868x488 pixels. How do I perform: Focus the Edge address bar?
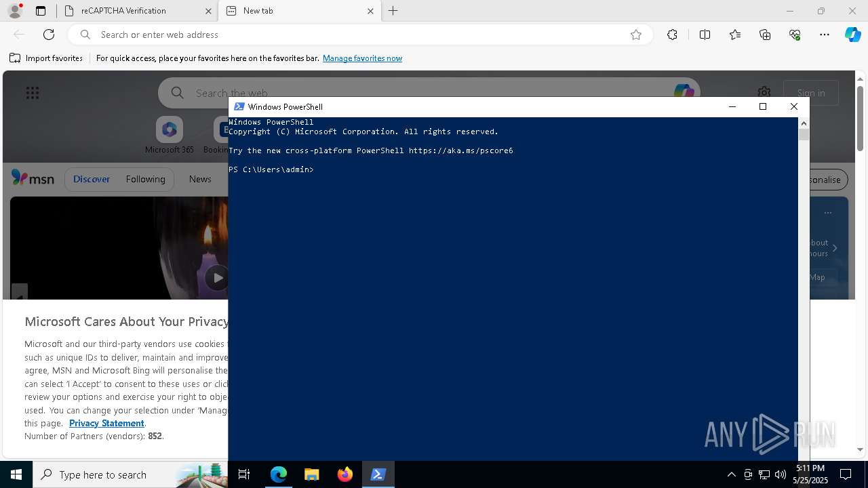(359, 35)
